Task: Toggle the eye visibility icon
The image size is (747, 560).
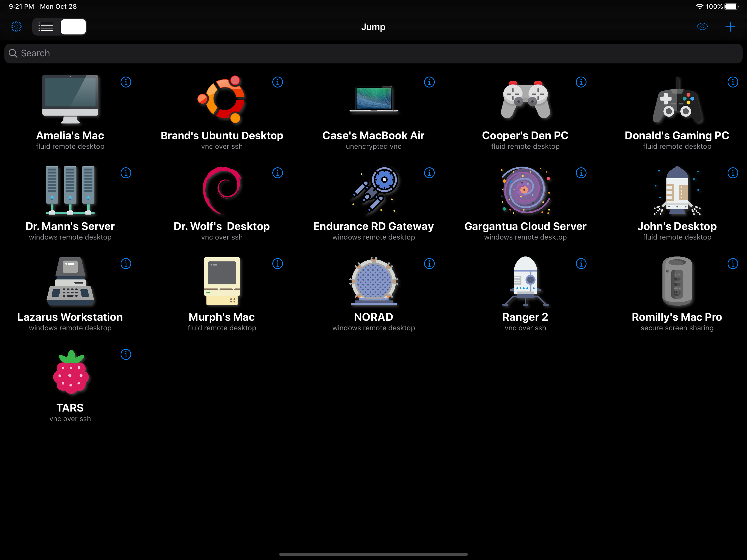Action: click(702, 27)
